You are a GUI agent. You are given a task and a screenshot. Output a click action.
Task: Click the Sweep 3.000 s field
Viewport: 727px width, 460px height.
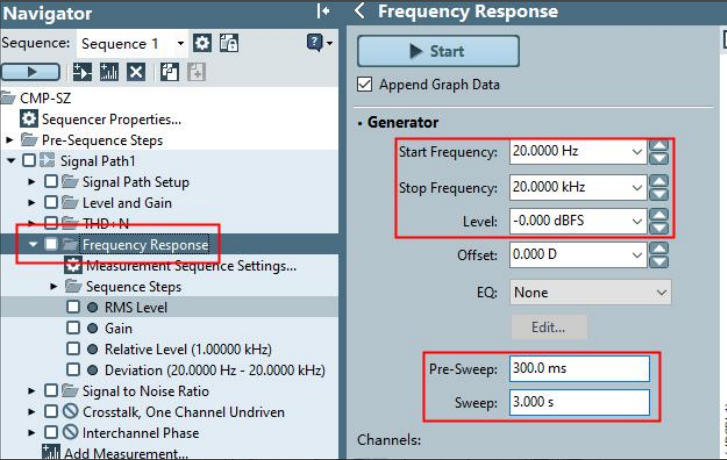coord(579,402)
